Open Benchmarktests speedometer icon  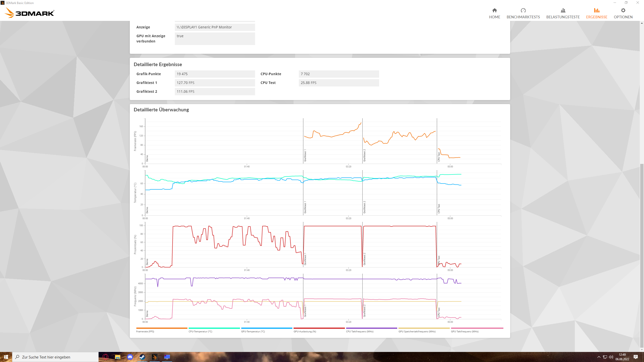(x=523, y=11)
